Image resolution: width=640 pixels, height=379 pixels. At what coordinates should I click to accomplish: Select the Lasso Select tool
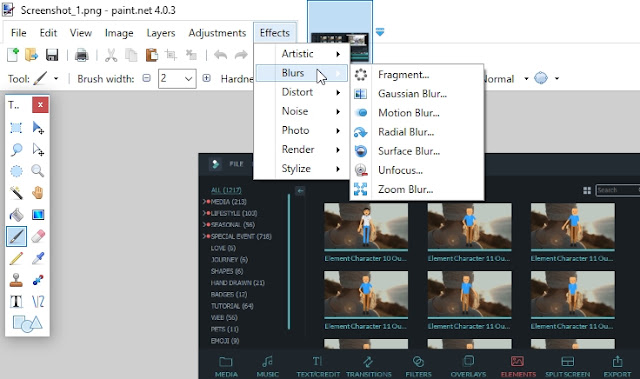coord(16,150)
